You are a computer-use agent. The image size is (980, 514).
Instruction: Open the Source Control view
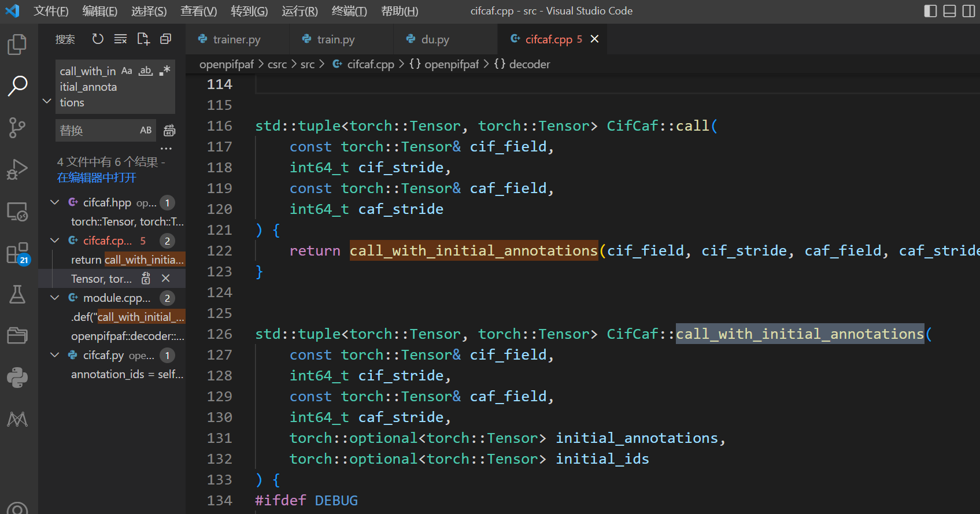pos(17,128)
